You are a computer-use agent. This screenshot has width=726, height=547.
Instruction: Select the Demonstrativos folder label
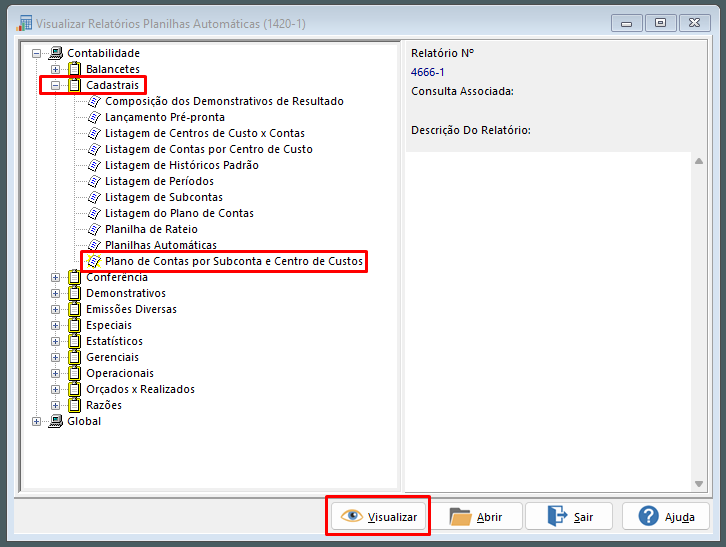126,293
